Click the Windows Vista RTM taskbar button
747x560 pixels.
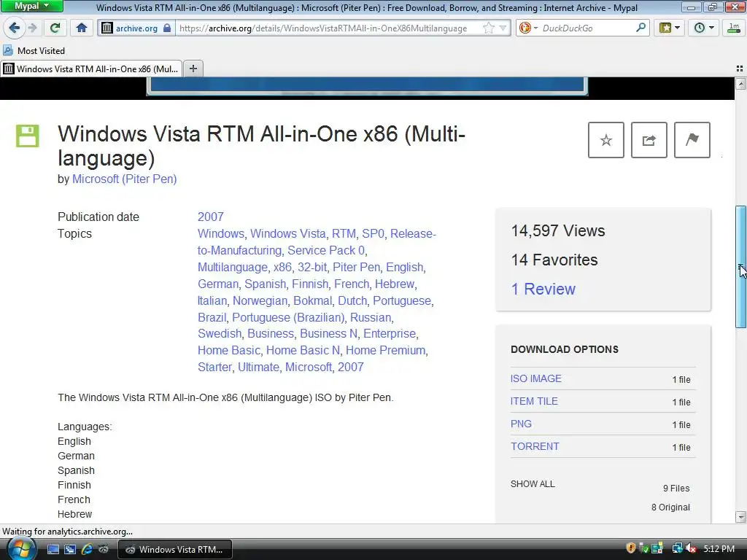pyautogui.click(x=175, y=549)
